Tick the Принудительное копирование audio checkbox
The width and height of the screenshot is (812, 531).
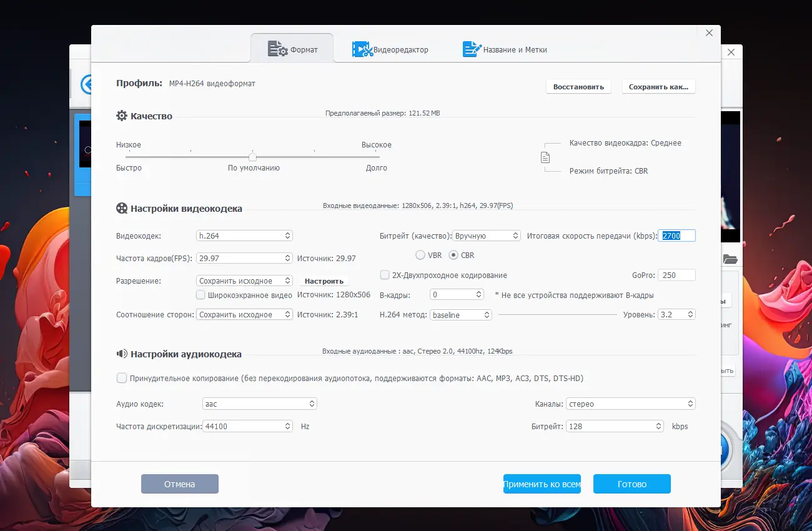(121, 378)
